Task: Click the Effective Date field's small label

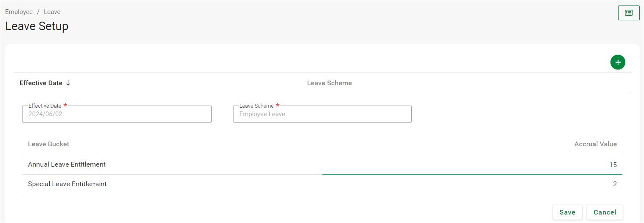Action: (45, 106)
